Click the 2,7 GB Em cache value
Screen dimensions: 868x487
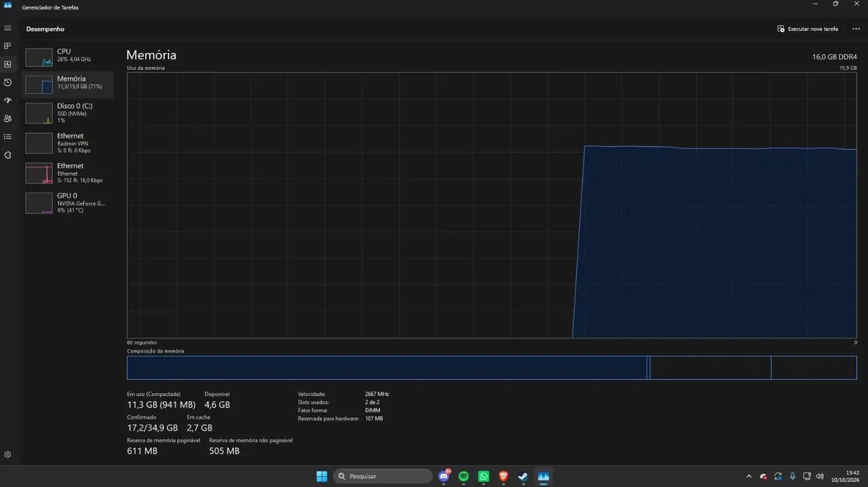[199, 428]
